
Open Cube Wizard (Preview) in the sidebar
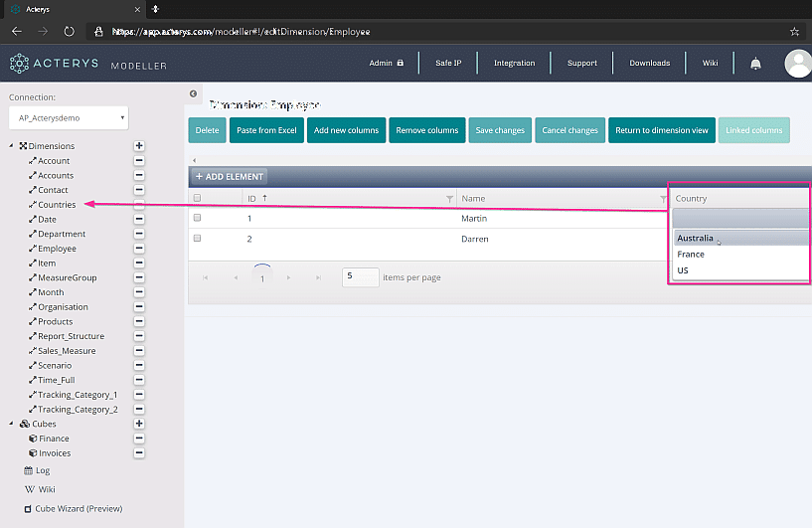point(74,509)
